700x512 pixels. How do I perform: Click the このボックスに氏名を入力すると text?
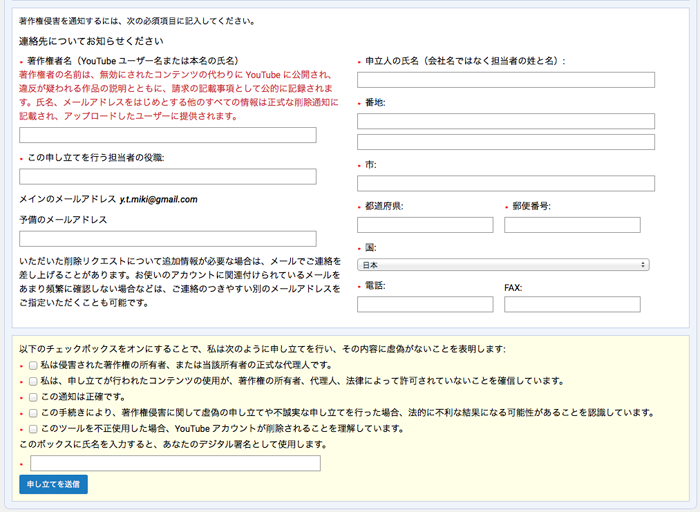173,445
